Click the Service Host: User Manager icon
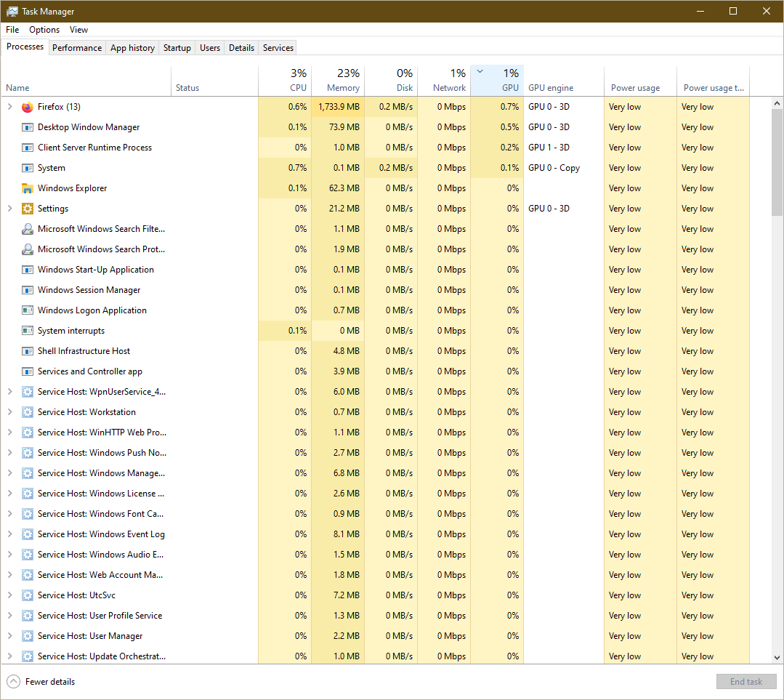Viewport: 784px width, 700px height. coord(28,636)
